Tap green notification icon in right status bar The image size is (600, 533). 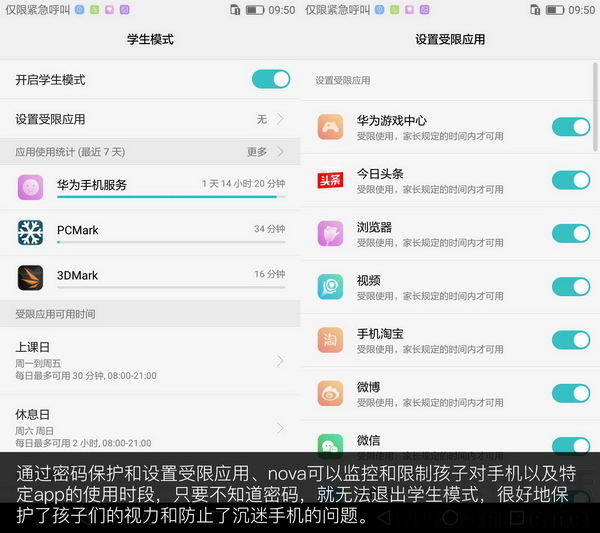click(395, 10)
